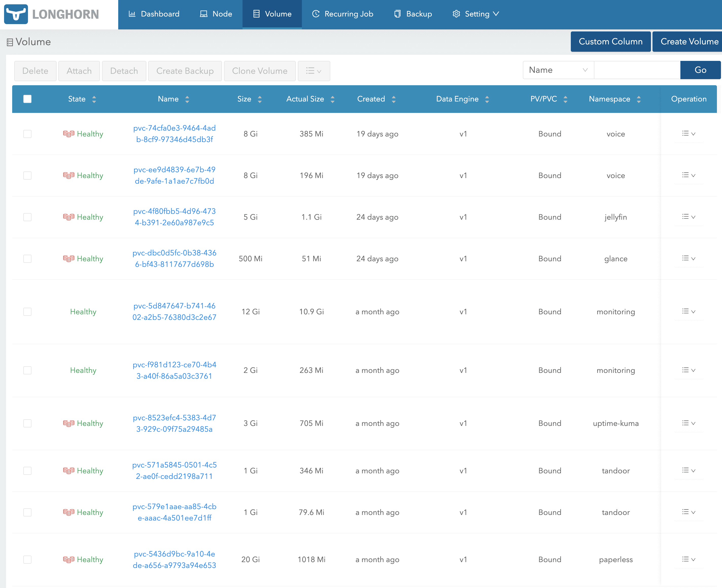The image size is (722, 588).
Task: Open the Setting dropdown menu
Action: click(x=476, y=14)
